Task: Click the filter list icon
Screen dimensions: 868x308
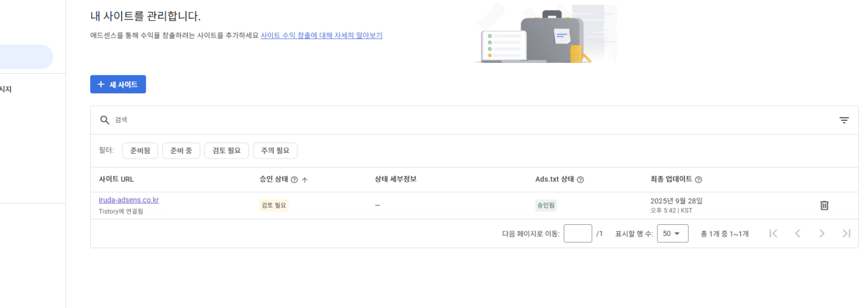Action: click(843, 120)
